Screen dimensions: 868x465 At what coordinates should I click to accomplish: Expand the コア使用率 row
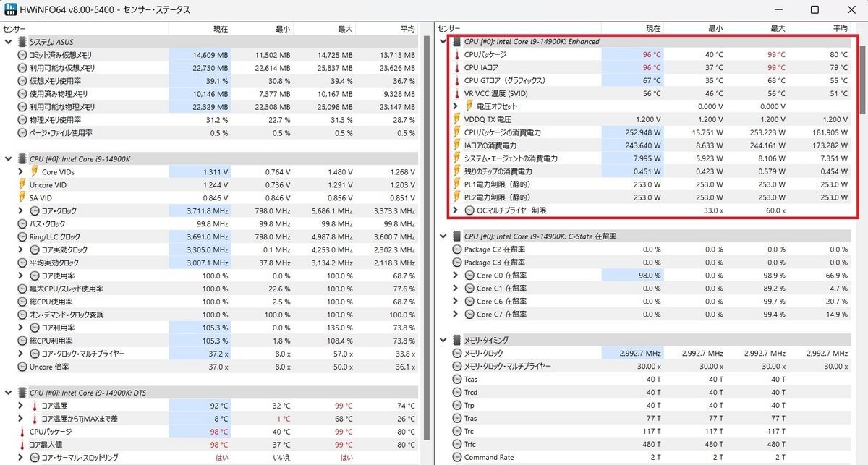pos(22,276)
